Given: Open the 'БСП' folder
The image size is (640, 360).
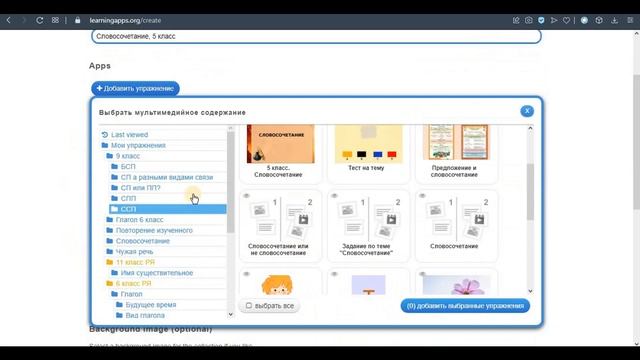Looking at the screenshot, I should click(128, 167).
